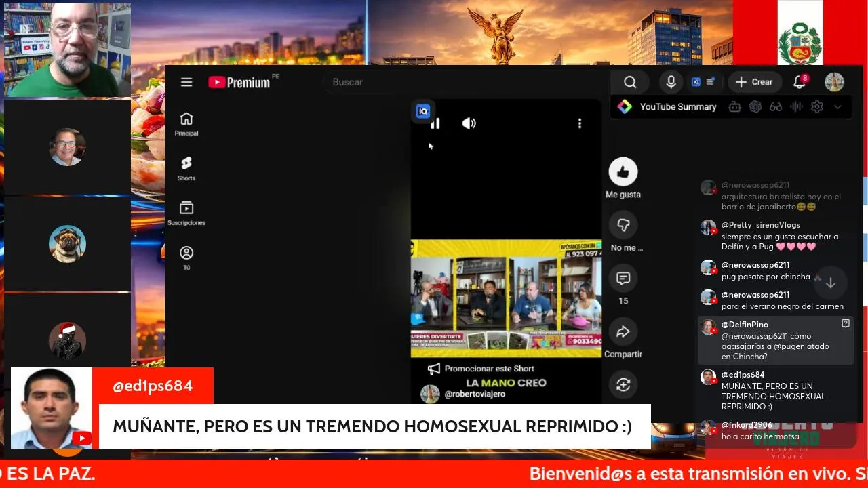Expand the YouTube Summary panel chevron
The height and width of the screenshot is (488, 868).
click(x=837, y=107)
